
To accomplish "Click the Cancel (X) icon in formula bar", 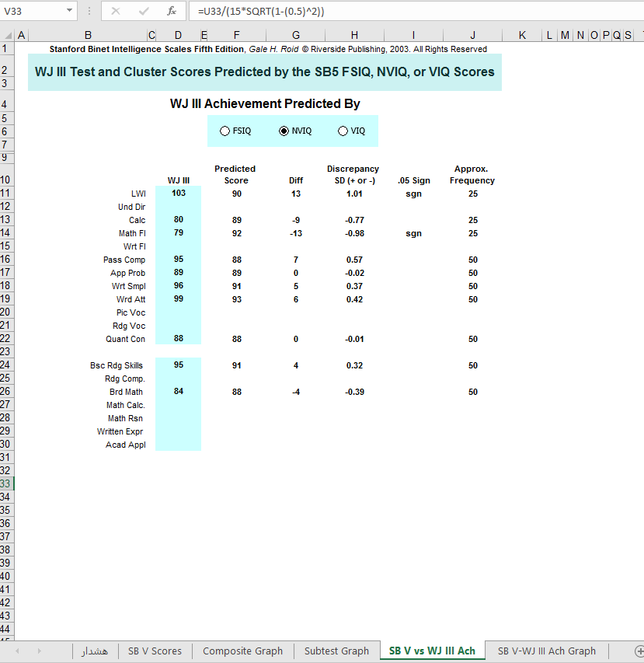I will [116, 12].
